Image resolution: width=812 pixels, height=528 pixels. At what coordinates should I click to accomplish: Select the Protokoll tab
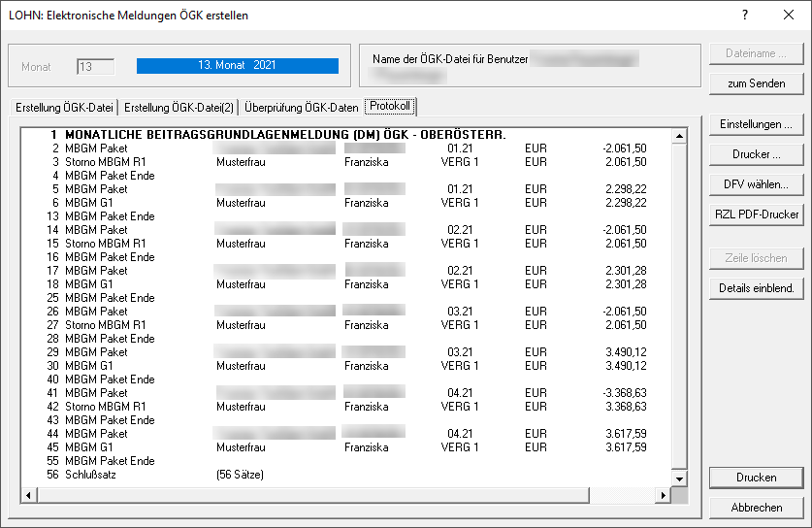[x=390, y=106]
